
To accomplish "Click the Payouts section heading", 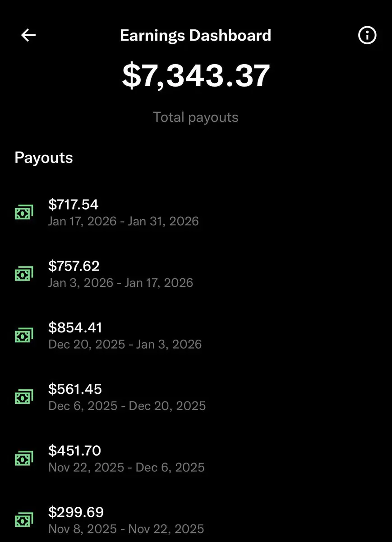I will click(44, 158).
